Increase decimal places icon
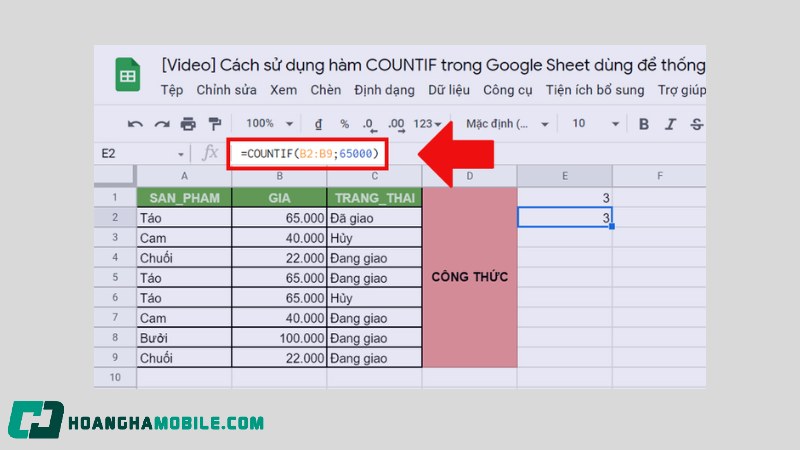Viewport: 800px width, 450px height. click(x=396, y=124)
